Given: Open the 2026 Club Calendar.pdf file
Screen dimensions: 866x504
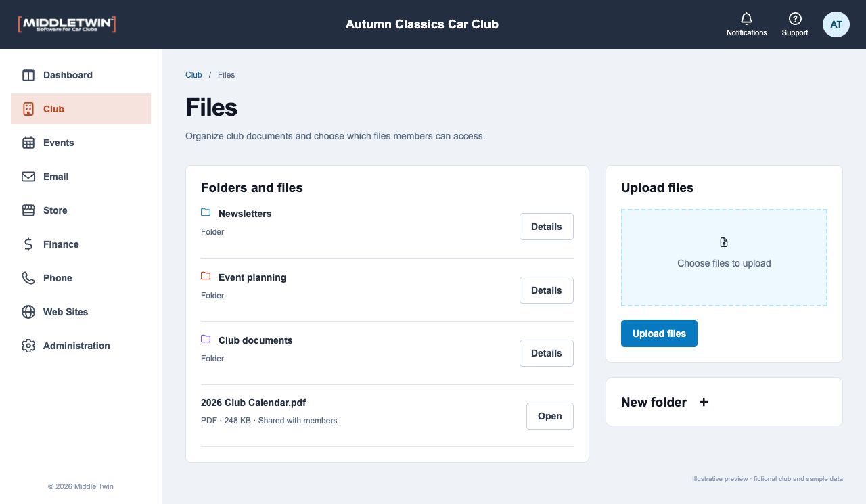Looking at the screenshot, I should 550,416.
